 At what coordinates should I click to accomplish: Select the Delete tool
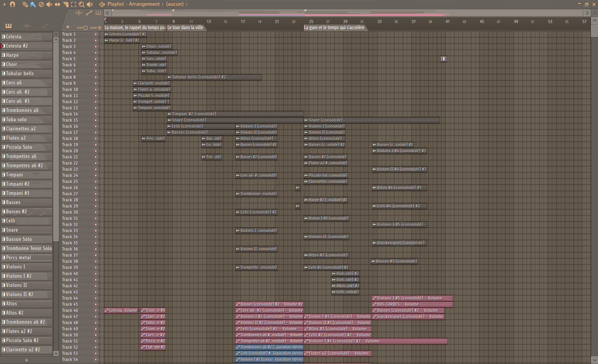41,4
